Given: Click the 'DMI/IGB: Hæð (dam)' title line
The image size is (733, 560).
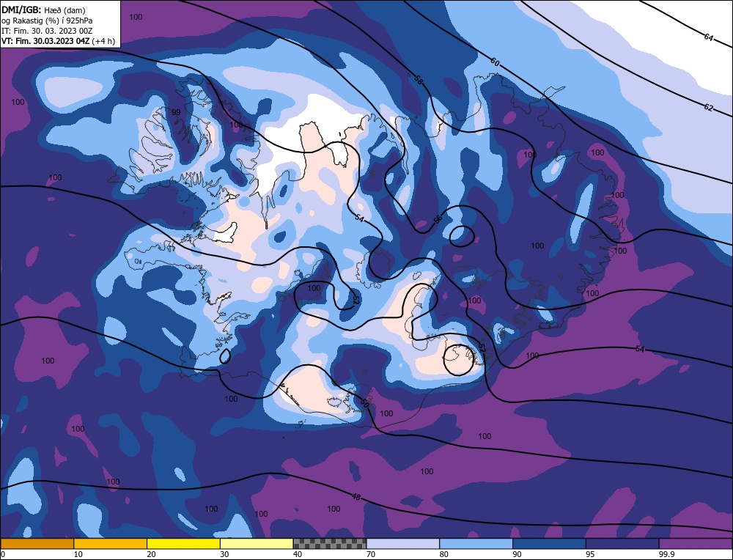Looking at the screenshot, I should 43,10.
